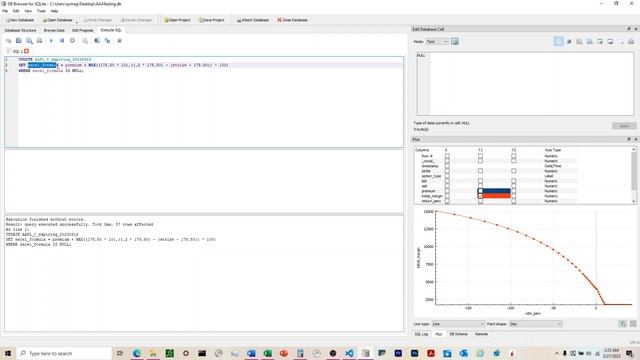
Task: Open Find and Replace icon
Action: point(107,41)
